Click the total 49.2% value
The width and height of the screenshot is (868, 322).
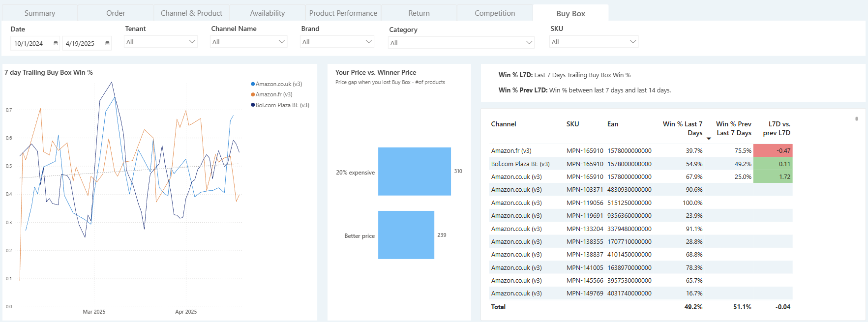(693, 307)
